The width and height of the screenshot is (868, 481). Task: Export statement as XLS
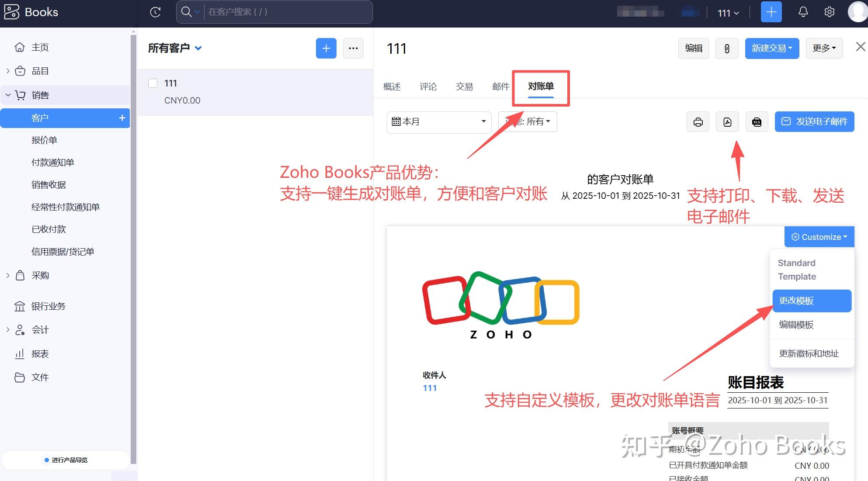coord(757,121)
